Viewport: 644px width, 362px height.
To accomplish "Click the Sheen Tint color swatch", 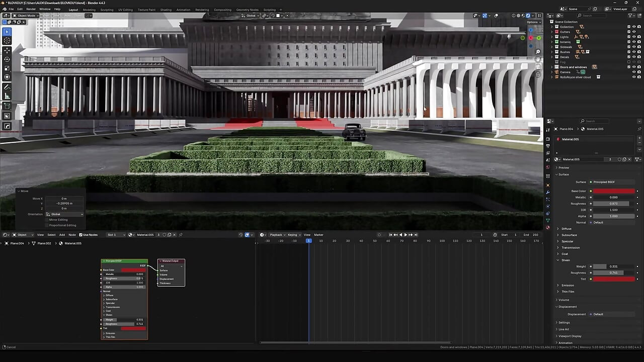I will pos(614,279).
